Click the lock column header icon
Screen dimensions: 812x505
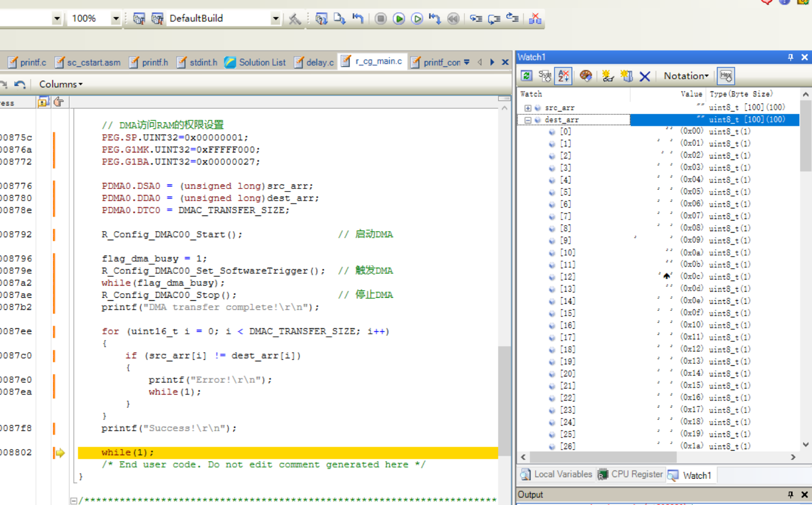coord(43,102)
